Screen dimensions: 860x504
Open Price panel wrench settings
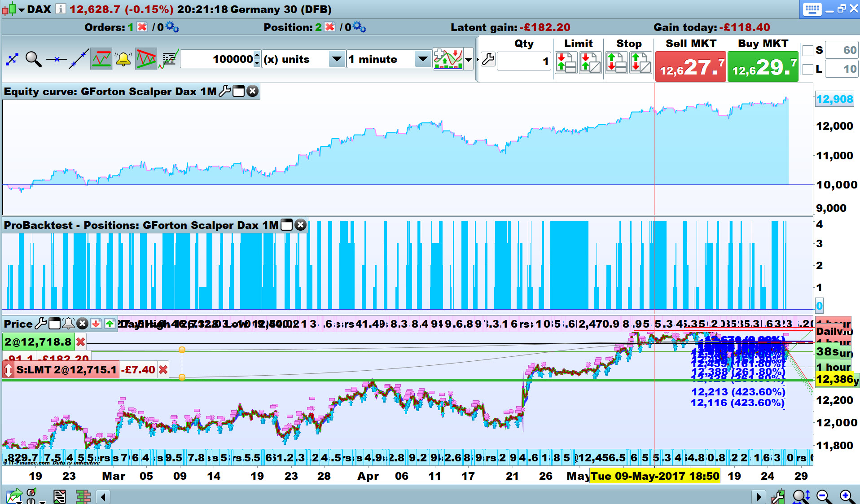(40, 323)
